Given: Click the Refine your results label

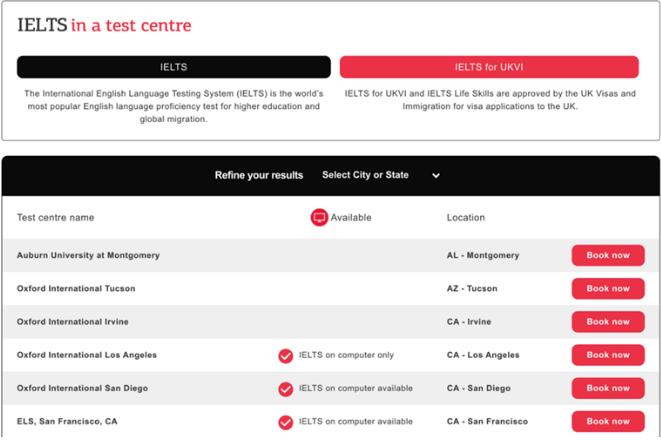Looking at the screenshot, I should pos(259,175).
